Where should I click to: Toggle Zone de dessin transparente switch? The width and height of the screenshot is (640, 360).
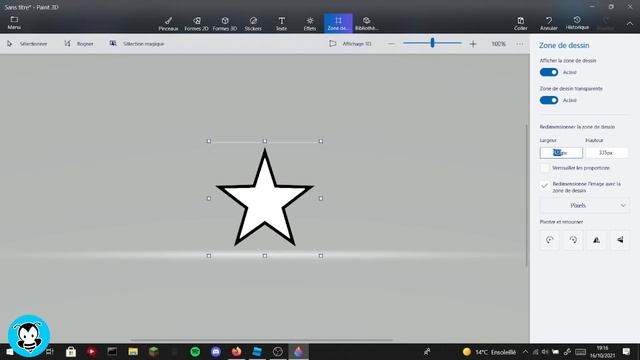click(549, 100)
